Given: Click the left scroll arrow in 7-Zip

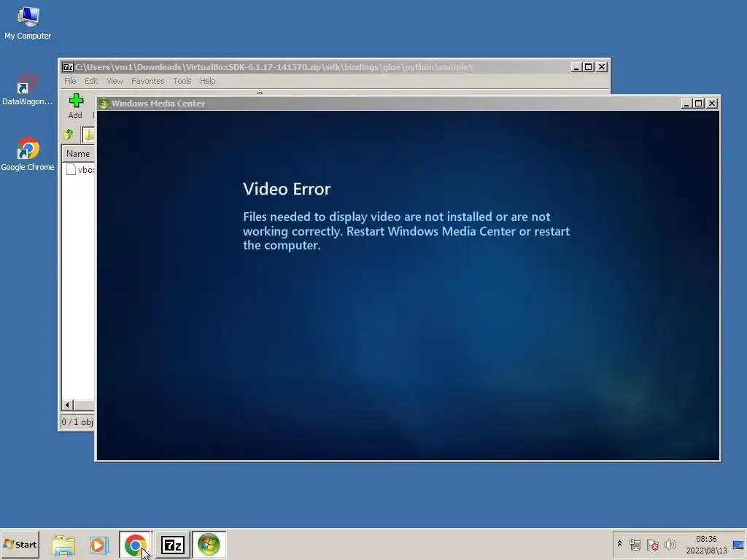Looking at the screenshot, I should 67,405.
